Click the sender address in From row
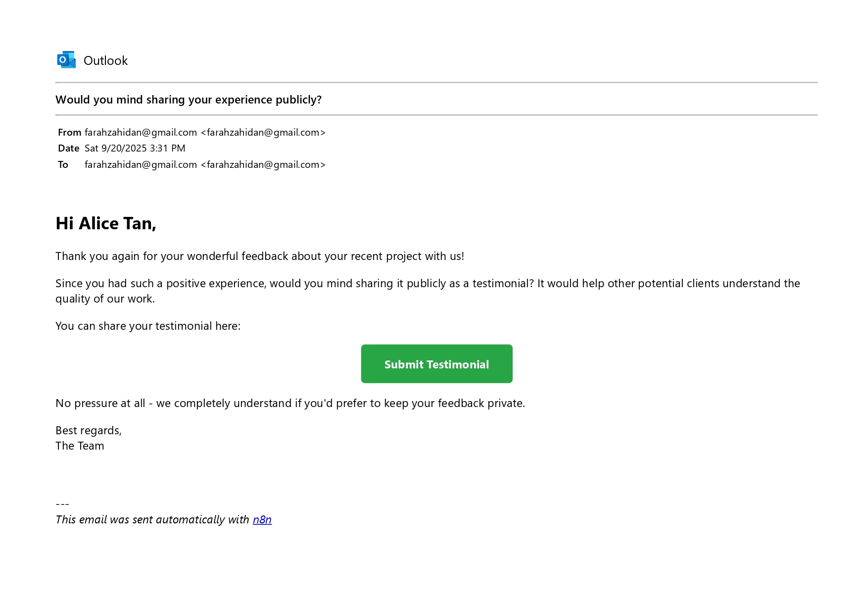The image size is (868, 614). tap(205, 133)
